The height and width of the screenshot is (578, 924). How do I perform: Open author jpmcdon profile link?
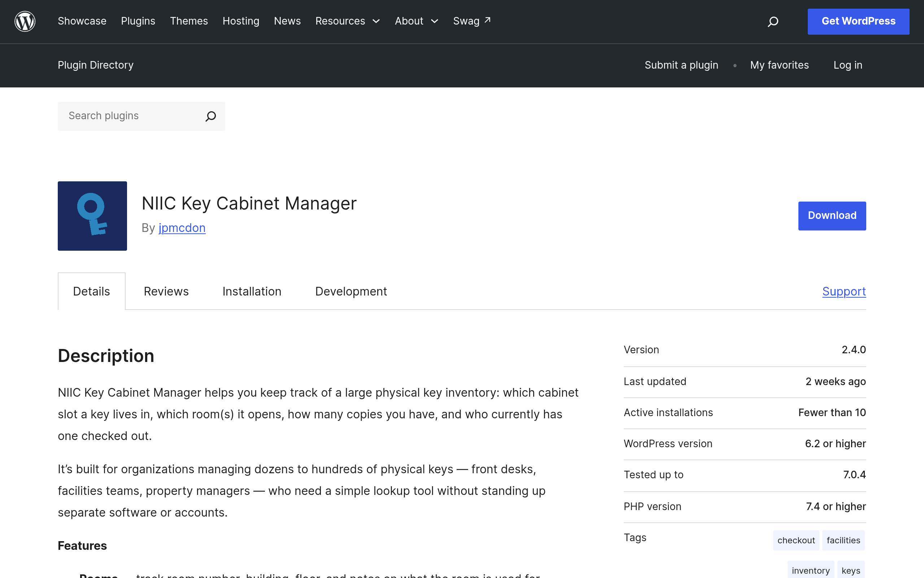click(x=182, y=228)
